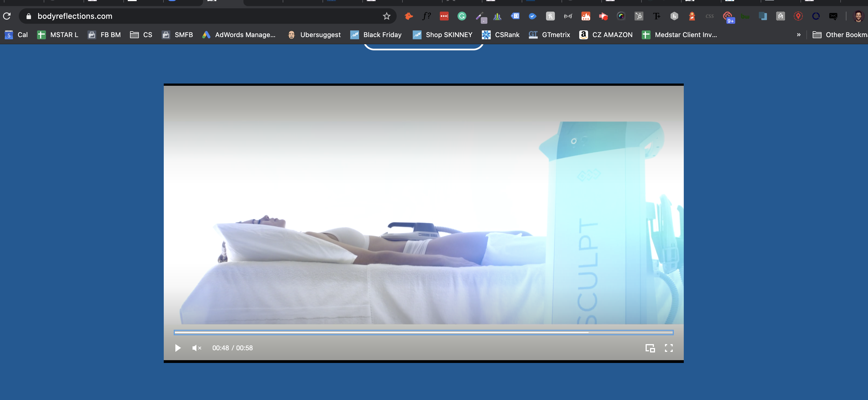Viewport: 868px width, 400px height.
Task: Bookmark this page with the star icon
Action: 386,16
